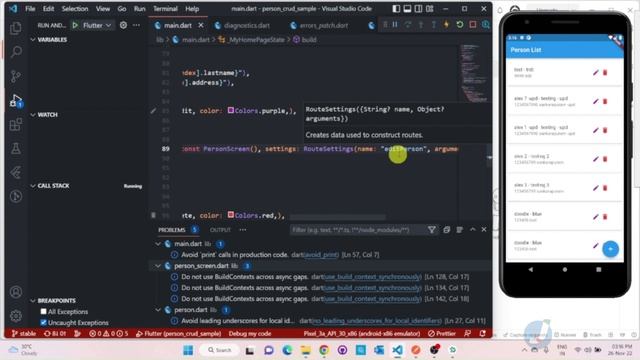
Task: Click the purple color swatch in code
Action: pos(231,111)
